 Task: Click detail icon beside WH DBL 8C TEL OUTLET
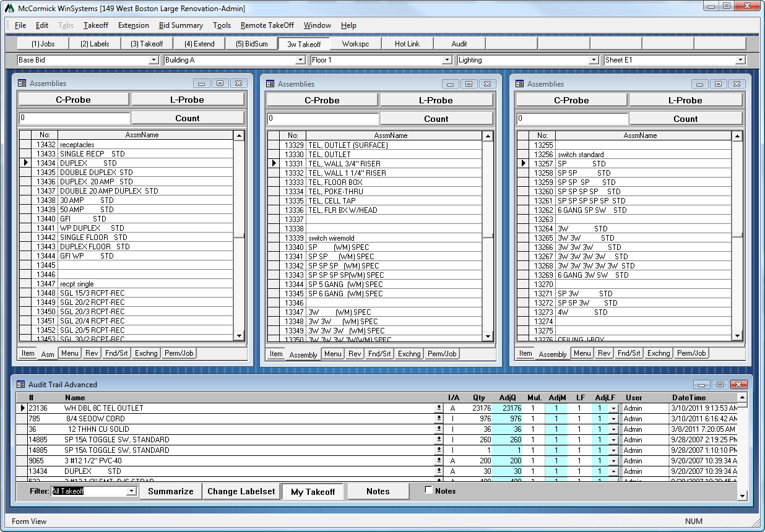(438, 408)
